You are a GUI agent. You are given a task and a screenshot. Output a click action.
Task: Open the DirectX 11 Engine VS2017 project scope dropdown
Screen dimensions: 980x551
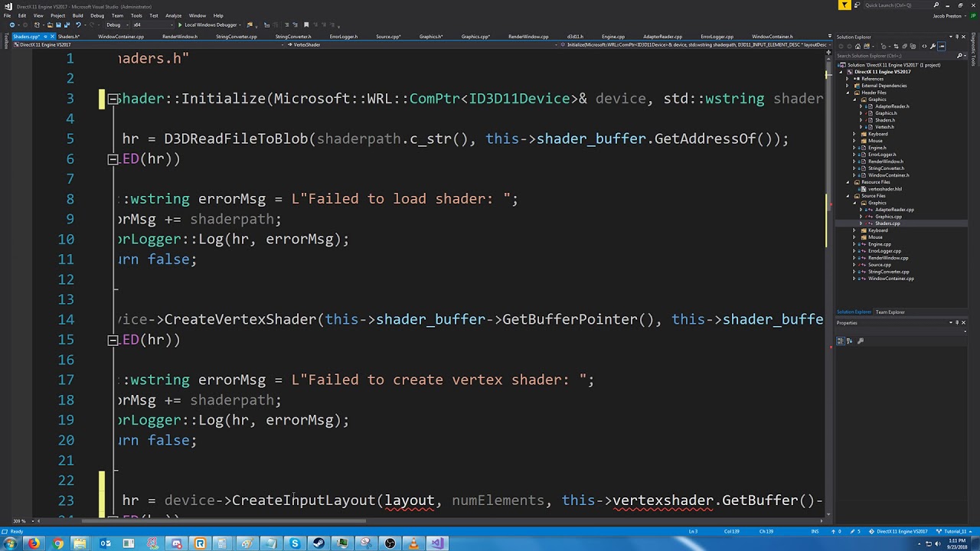coord(148,44)
